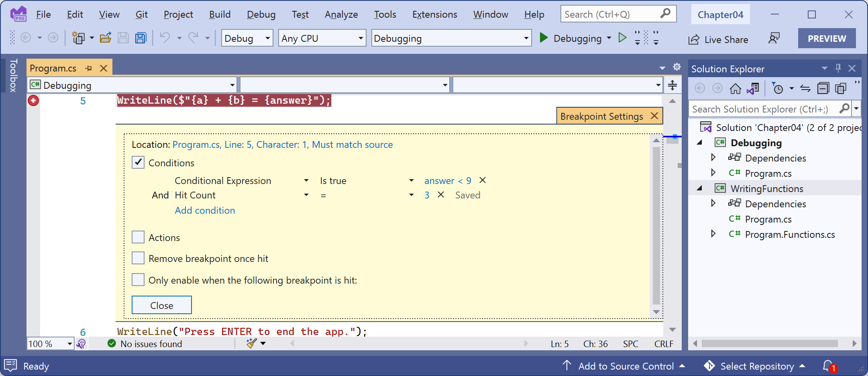Screen dimensions: 868x376
Task: Click the Breakpoint Settings vertical scrollbar
Action: (656, 226)
